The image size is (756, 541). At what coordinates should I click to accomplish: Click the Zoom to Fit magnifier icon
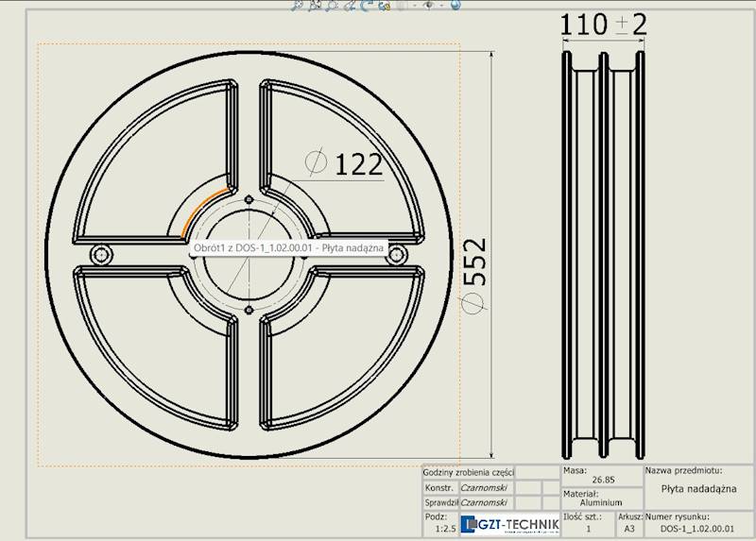pos(296,5)
